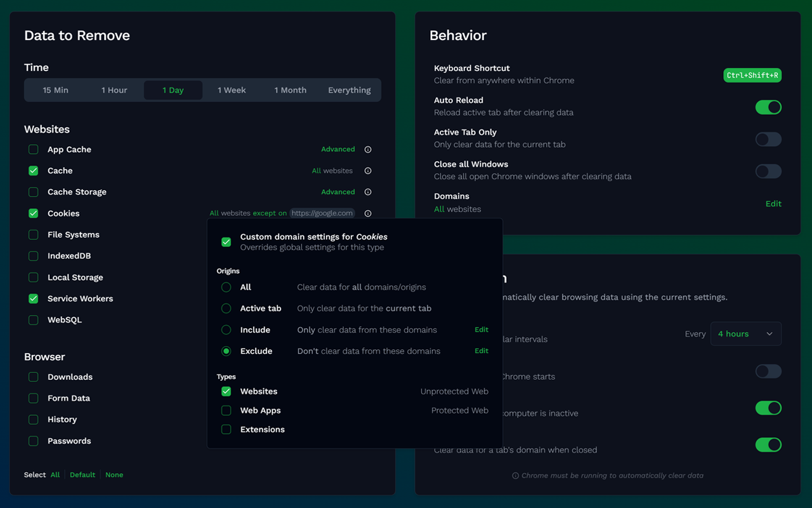Click the All websites label for Cache

[x=332, y=171]
